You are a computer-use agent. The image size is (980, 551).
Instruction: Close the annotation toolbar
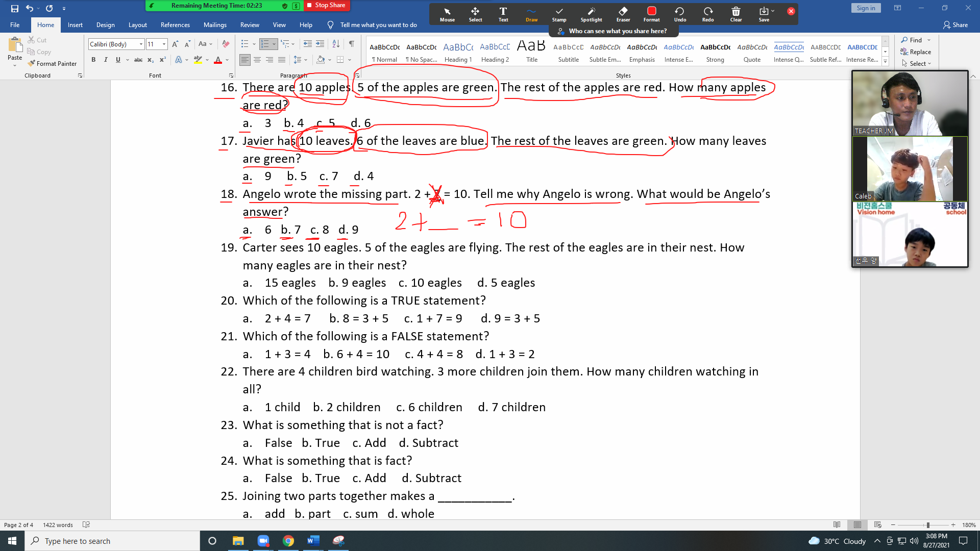point(791,11)
